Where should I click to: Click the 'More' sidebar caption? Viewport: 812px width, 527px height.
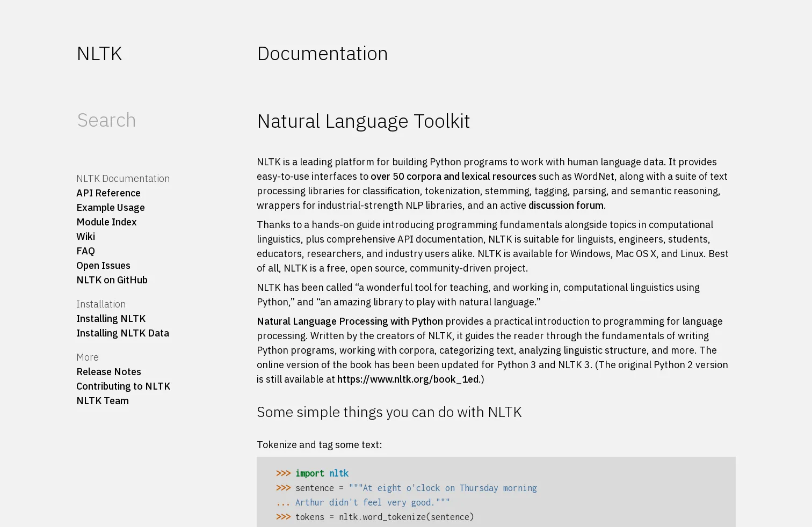tap(88, 357)
